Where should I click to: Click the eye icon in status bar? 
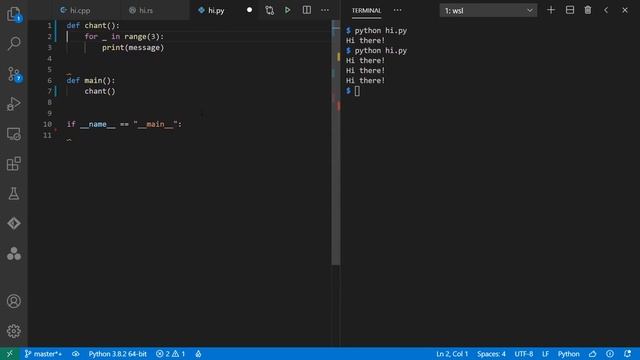tap(76, 354)
